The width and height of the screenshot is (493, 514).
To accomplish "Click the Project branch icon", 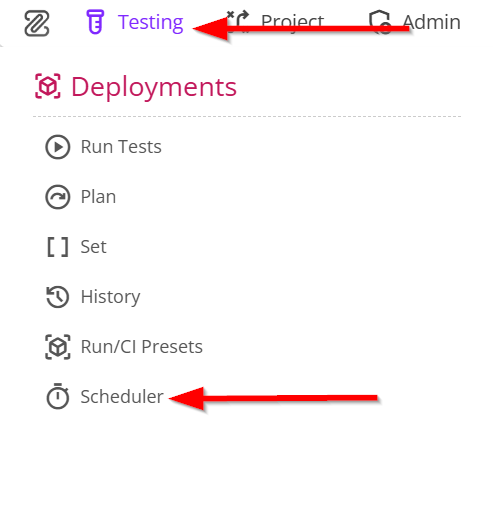I will [x=238, y=22].
